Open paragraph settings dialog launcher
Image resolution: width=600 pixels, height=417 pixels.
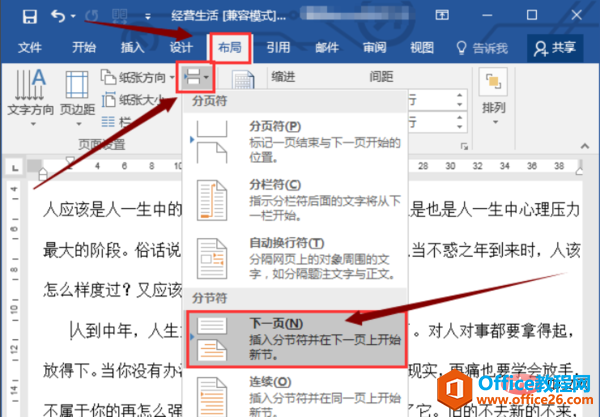point(464,146)
